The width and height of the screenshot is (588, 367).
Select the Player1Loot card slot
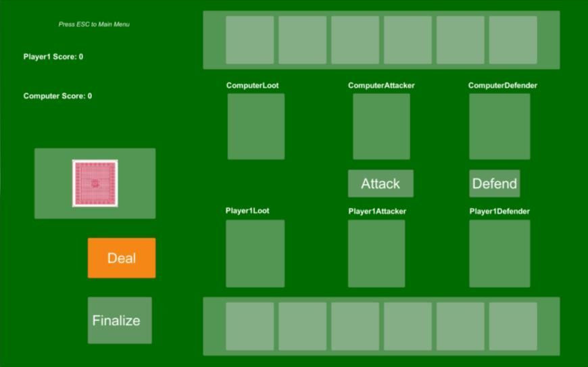point(255,253)
